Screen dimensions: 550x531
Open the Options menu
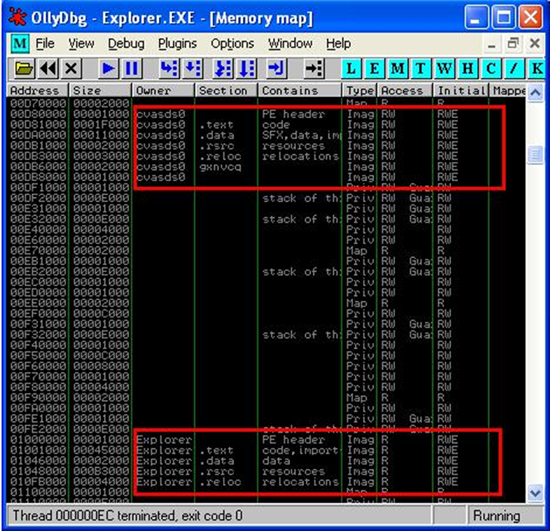tap(232, 44)
